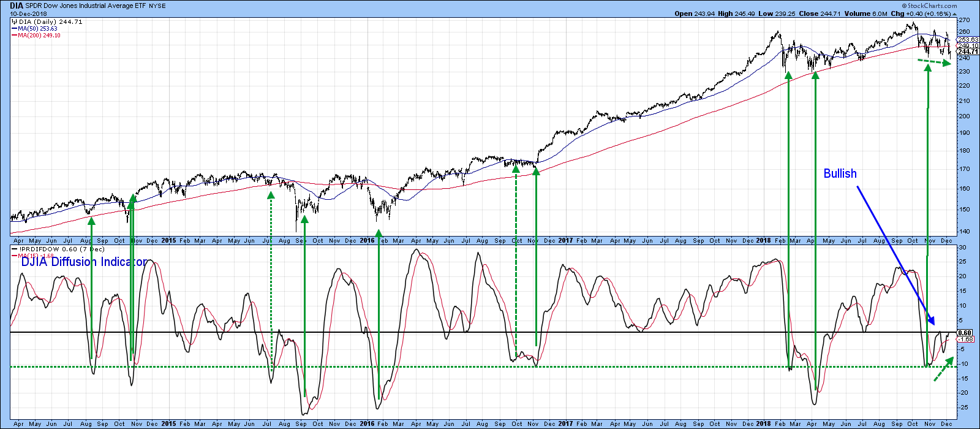Click the bold DIA ticker symbol
This screenshot has width=980, height=429.
pos(17,6)
